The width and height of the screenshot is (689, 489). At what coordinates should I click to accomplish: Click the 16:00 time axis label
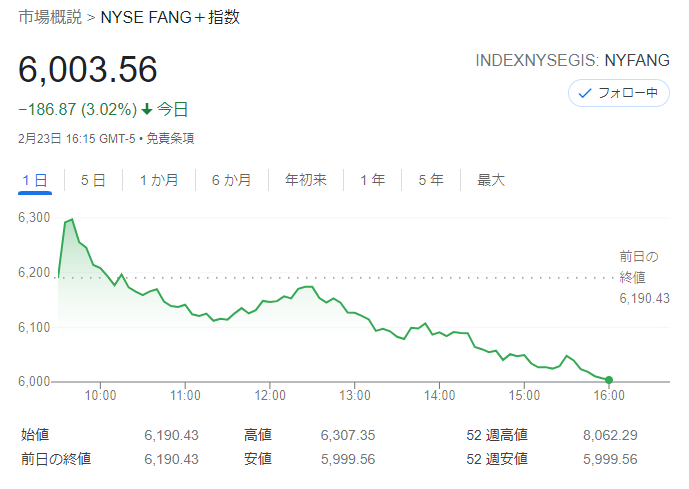609,395
